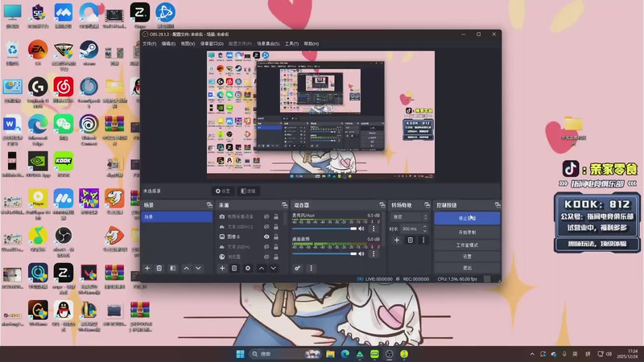Open NetEase Cloud Music desktop icon
This screenshot has width=644, height=362.
tap(64, 90)
